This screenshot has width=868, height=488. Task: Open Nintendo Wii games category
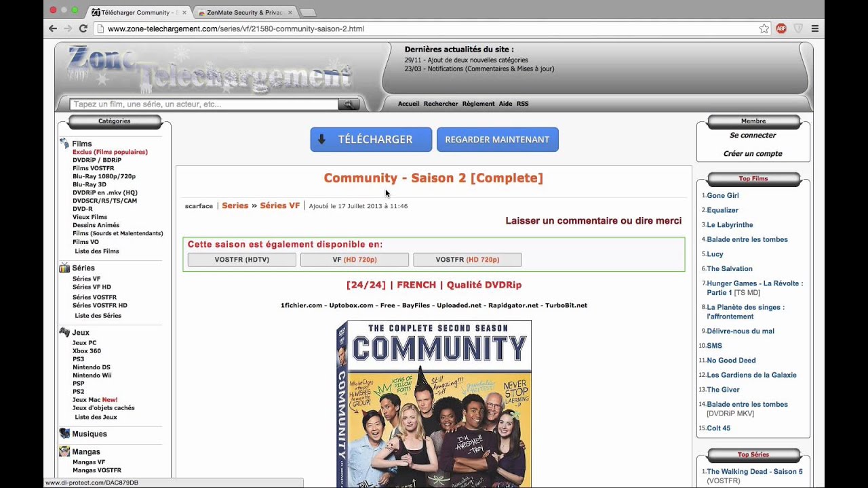click(92, 375)
